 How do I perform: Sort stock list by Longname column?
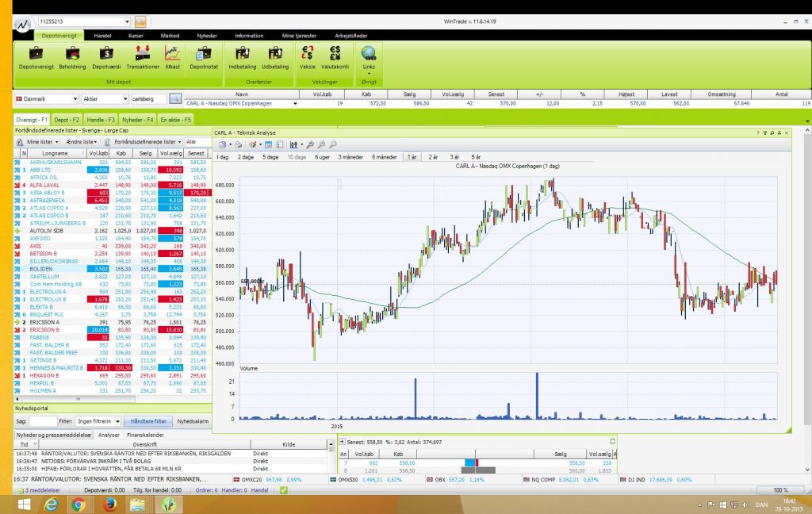tap(56, 153)
